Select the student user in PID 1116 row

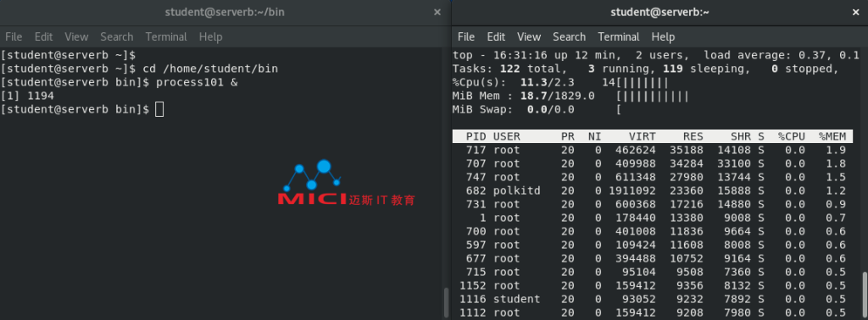tap(516, 299)
